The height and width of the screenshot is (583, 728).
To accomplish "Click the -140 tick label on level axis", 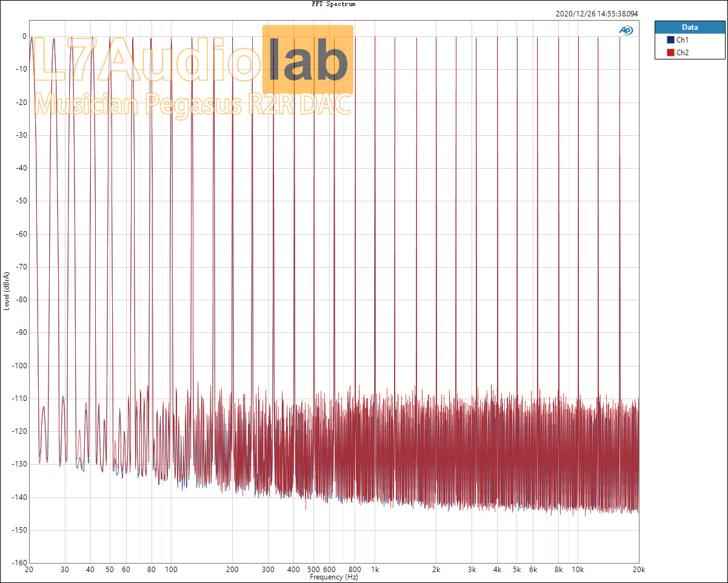I will click(x=18, y=497).
